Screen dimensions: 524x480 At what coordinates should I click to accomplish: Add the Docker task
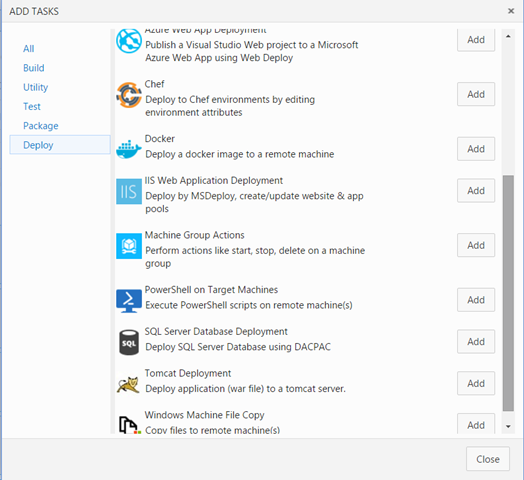[476, 149]
